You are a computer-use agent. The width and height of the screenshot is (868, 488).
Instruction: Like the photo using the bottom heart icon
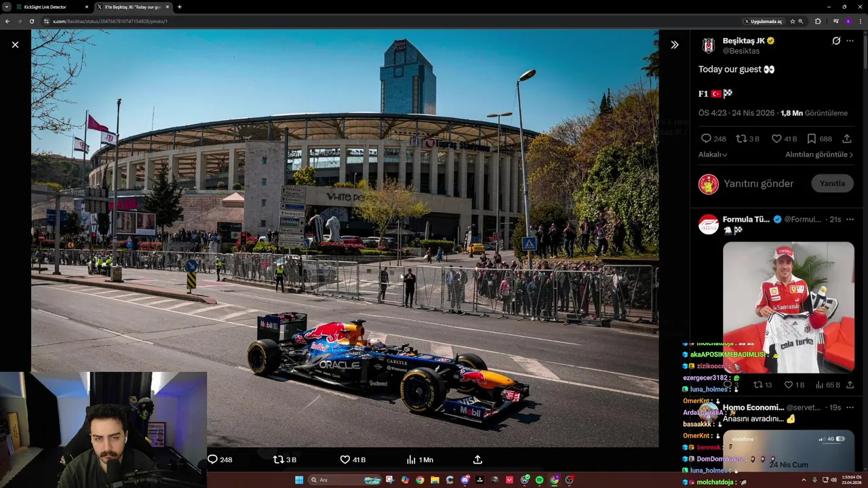pos(344,460)
